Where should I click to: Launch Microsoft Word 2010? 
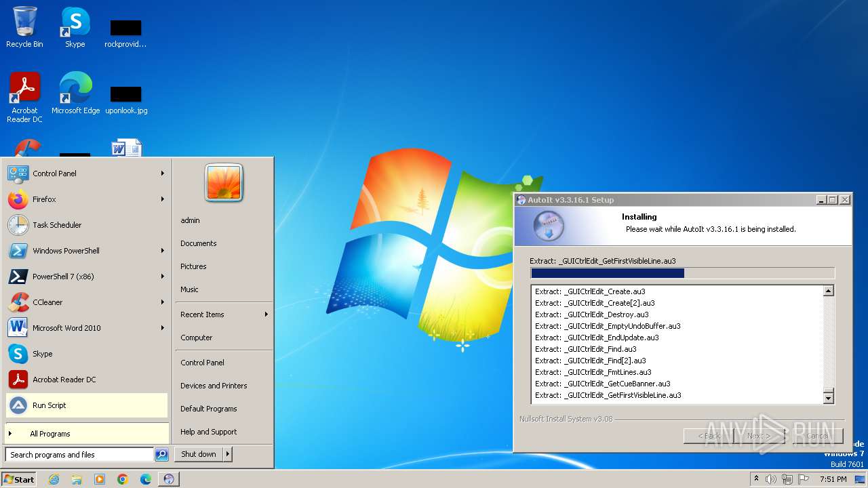click(86, 328)
